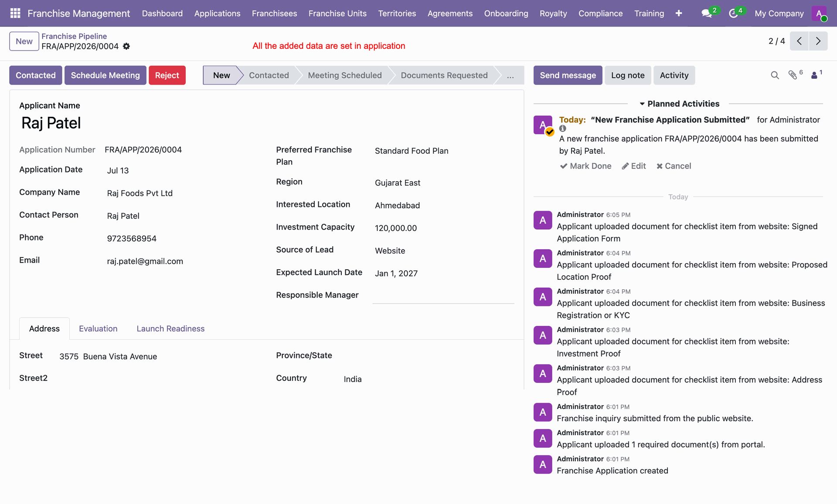837x504 pixels.
Task: Go to the previous record arrow
Action: tap(799, 41)
